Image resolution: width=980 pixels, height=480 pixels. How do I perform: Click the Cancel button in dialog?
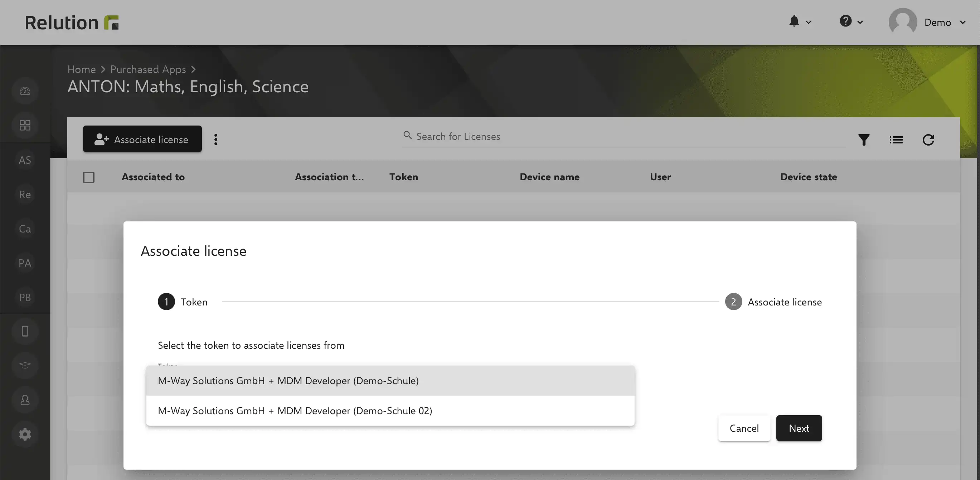[x=744, y=428]
